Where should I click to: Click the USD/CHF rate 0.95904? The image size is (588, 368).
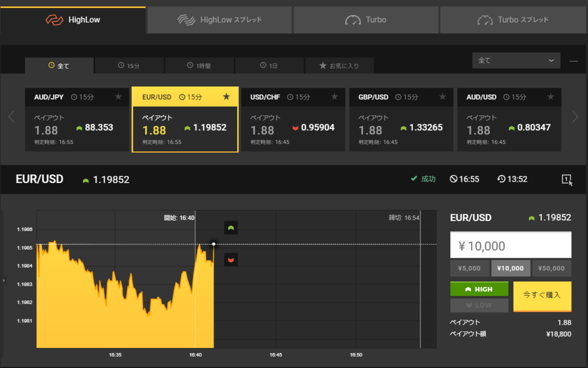[x=318, y=127]
